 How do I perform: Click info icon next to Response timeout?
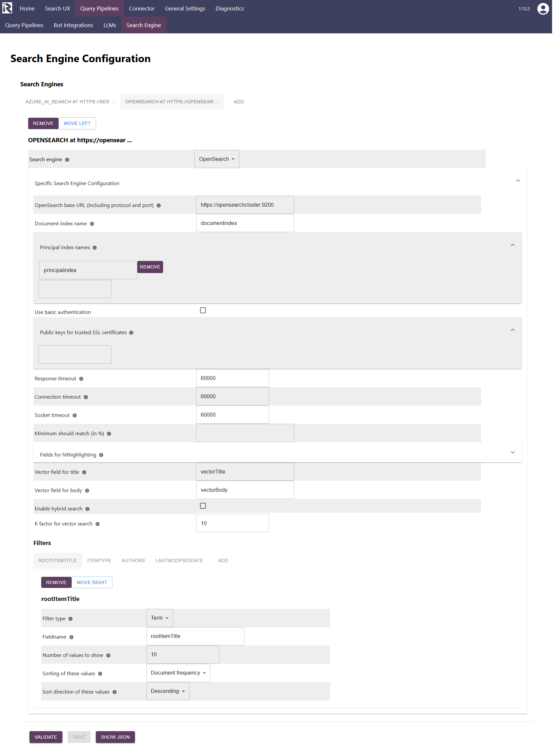[81, 379]
